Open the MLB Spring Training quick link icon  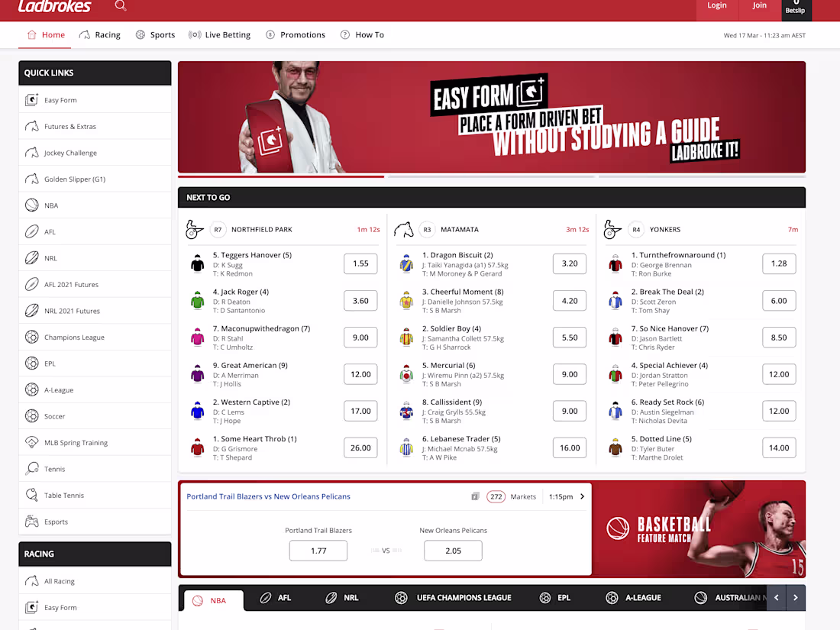pos(31,441)
